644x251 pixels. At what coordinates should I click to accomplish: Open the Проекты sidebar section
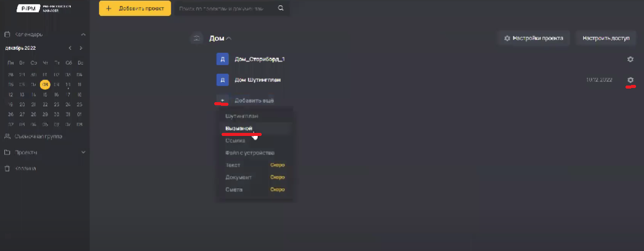tap(26, 152)
